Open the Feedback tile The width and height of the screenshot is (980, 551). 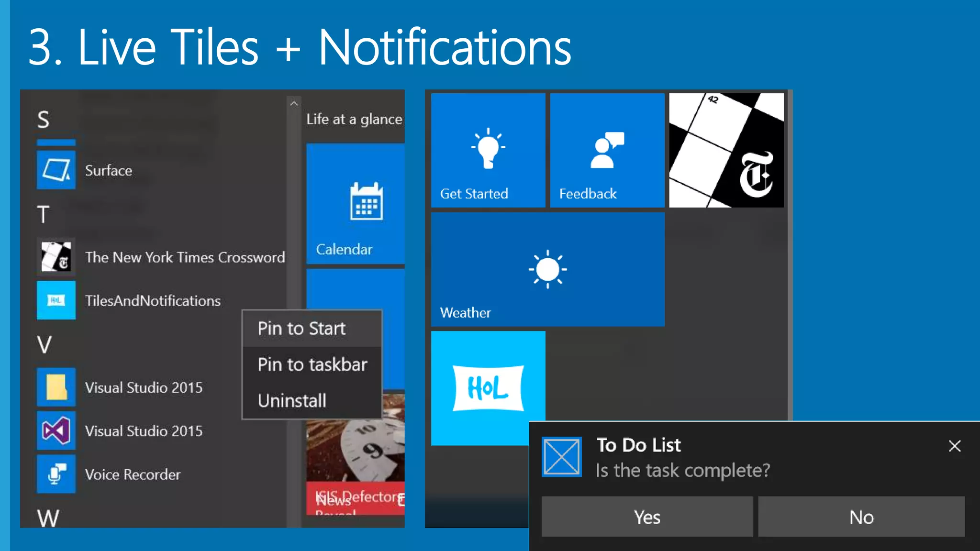click(607, 150)
